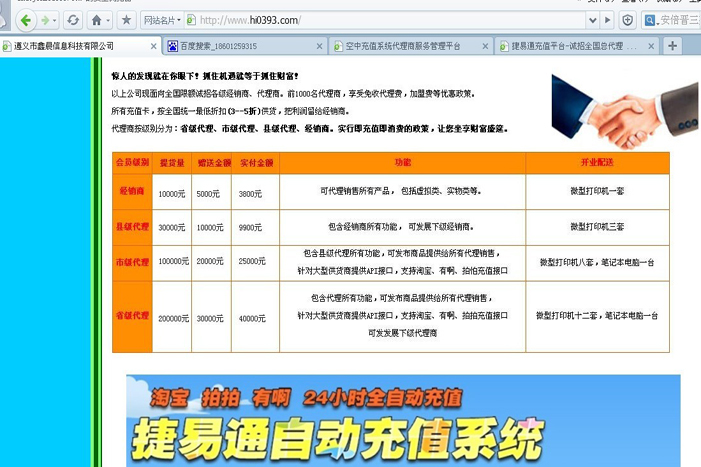Click the 可发展下级代理商 text
Screen dimensions: 701x467
(402, 333)
